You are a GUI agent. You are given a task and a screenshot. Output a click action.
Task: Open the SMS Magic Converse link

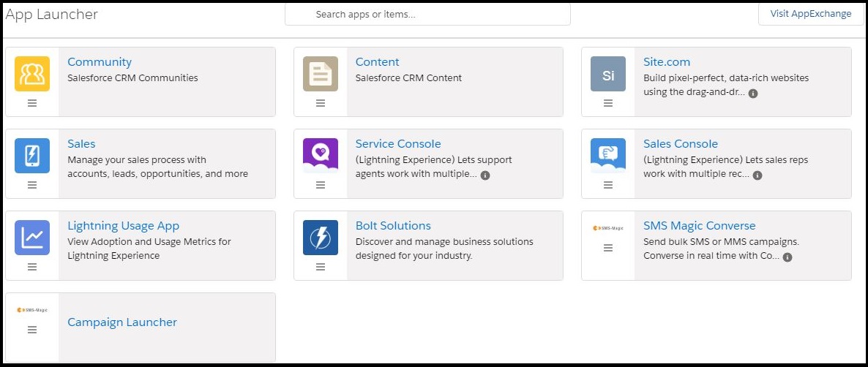coord(699,225)
